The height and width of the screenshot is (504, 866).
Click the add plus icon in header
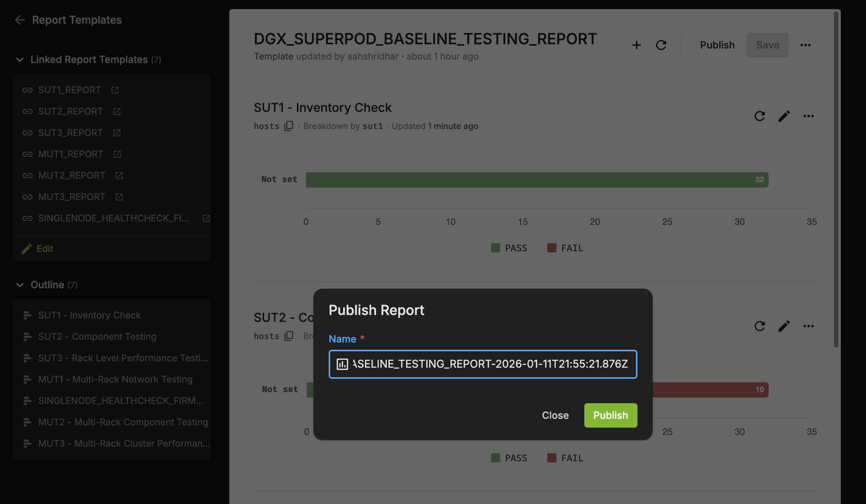(x=637, y=45)
